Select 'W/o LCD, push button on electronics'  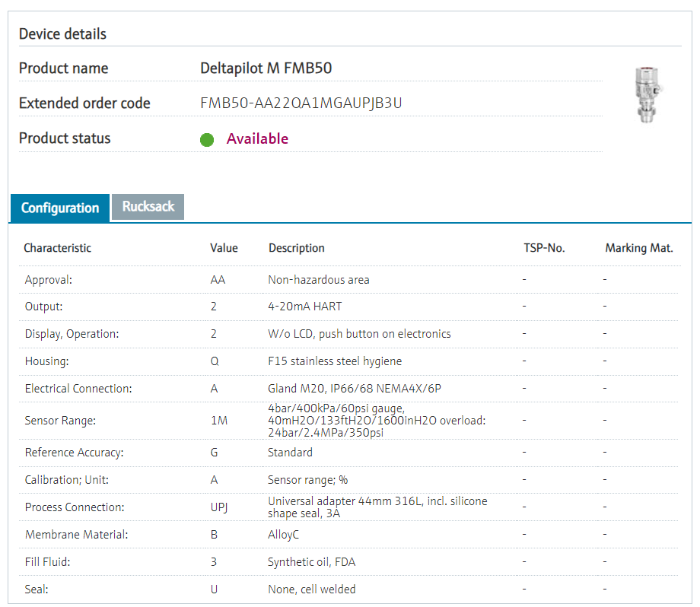(359, 334)
